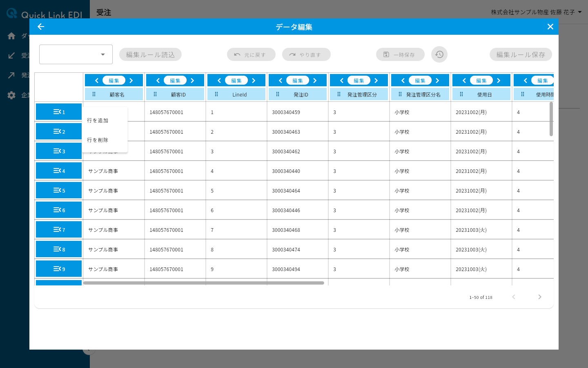Grab the drag handle of 顧客ID column
This screenshot has width=588, height=368.
tap(155, 94)
